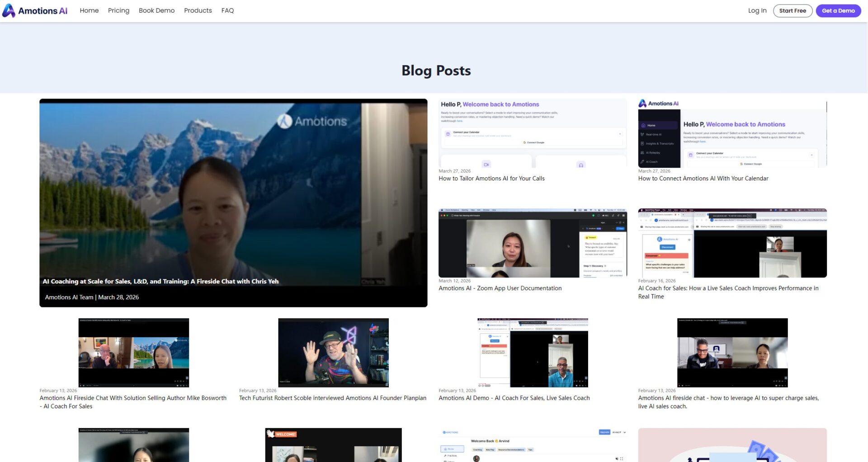Open the Welcome Back Arvind dashboard thumbnail
This screenshot has width=868, height=462.
tap(533, 445)
